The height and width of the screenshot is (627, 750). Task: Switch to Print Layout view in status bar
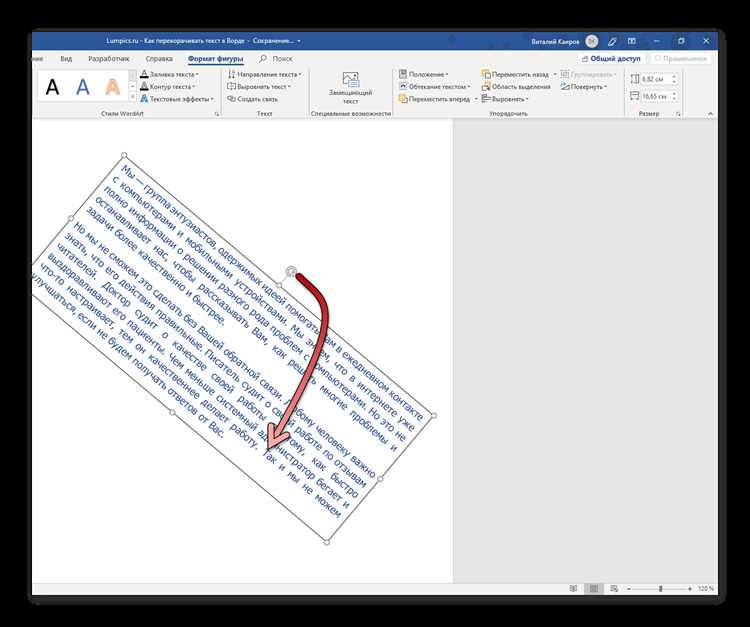(x=594, y=588)
